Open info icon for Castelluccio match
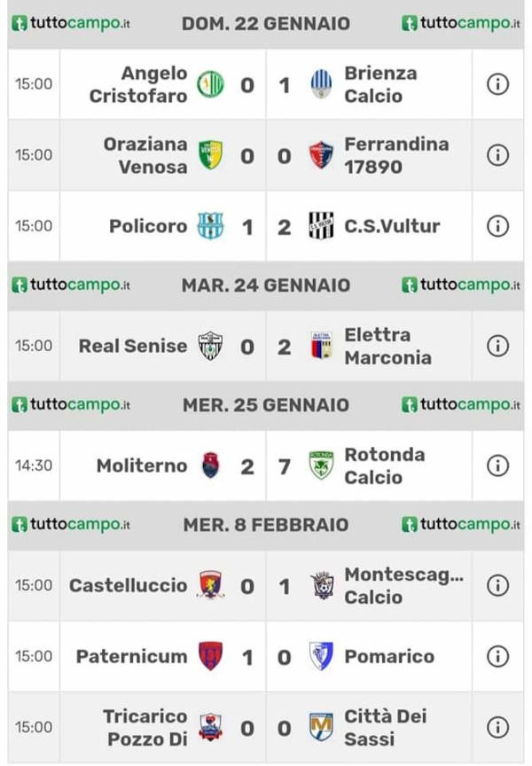The width and height of the screenshot is (532, 766). 497,585
